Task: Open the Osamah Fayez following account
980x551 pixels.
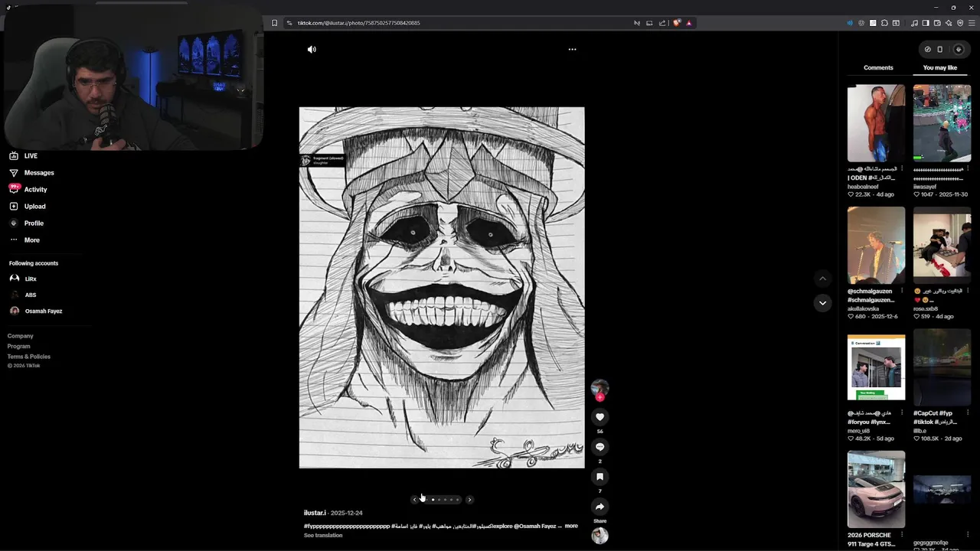Action: coord(36,311)
